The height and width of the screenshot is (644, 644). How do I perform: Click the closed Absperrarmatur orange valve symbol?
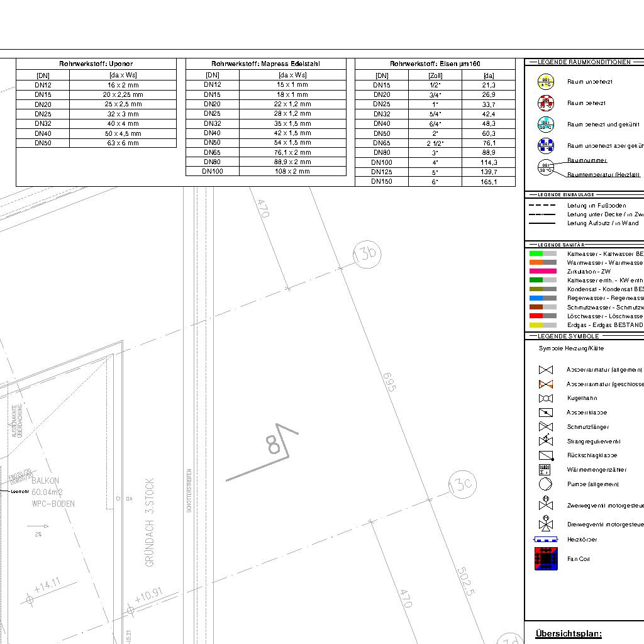[545, 384]
